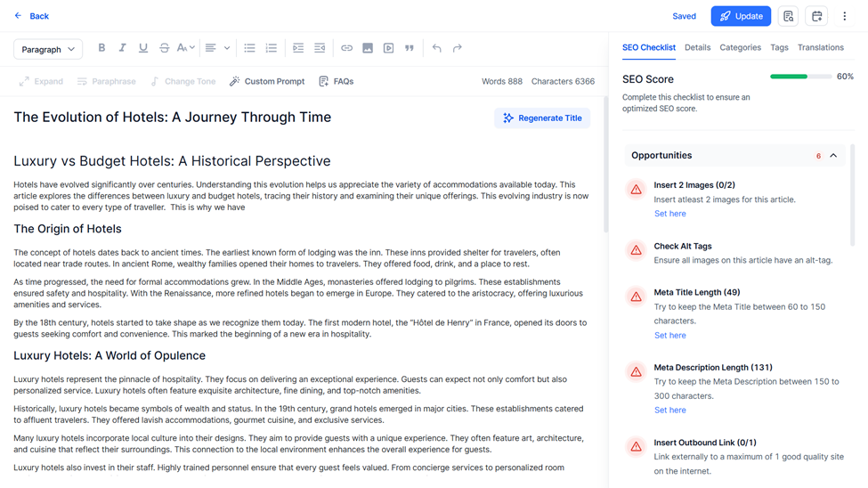Click the Saved status label
This screenshot has width=868, height=488.
[684, 16]
